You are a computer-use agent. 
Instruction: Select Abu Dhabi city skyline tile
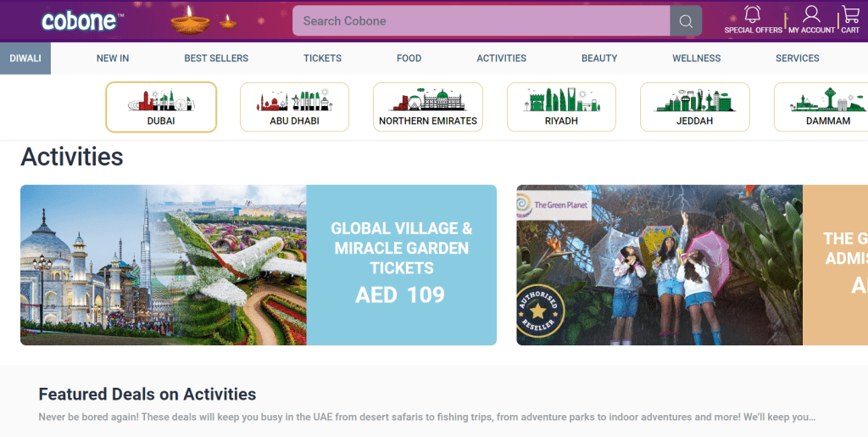click(294, 107)
